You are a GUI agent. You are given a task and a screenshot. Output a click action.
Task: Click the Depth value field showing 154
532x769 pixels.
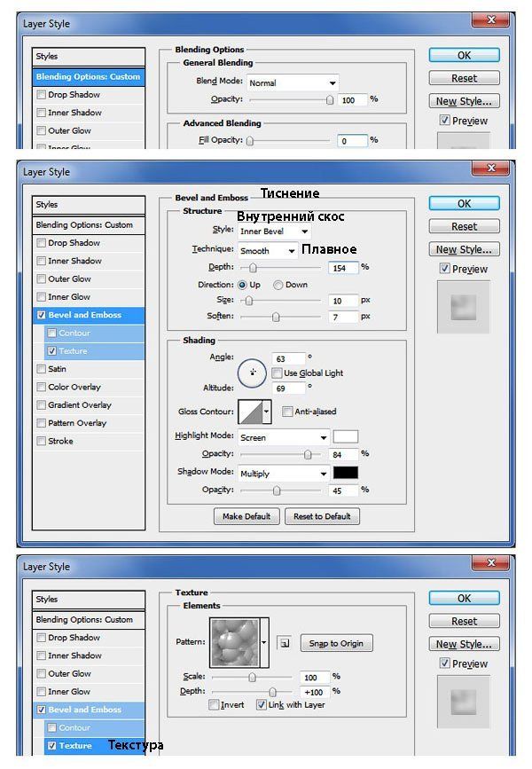(x=343, y=268)
